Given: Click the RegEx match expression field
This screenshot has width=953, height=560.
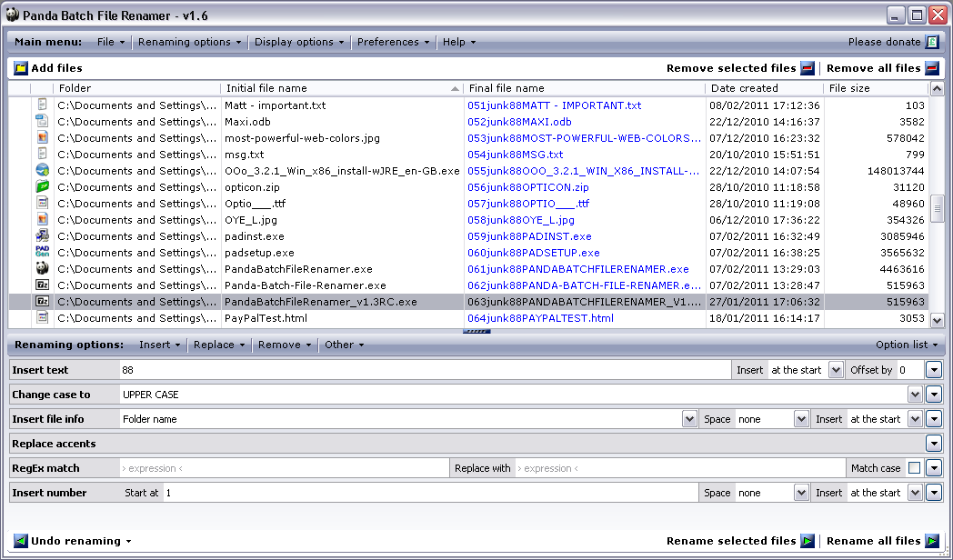Looking at the screenshot, I should click(x=284, y=467).
